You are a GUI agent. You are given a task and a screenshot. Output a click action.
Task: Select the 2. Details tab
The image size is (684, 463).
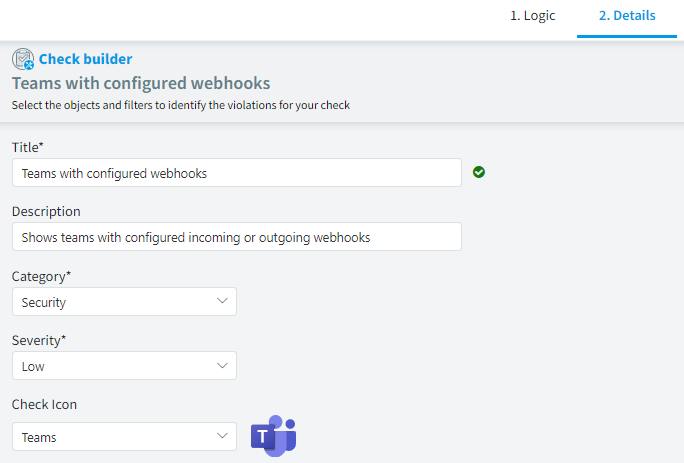click(627, 16)
